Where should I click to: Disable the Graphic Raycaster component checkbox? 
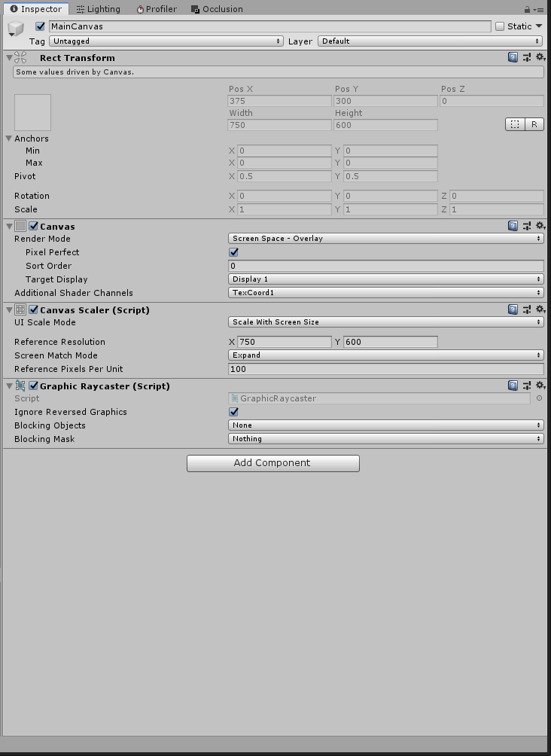pos(33,386)
